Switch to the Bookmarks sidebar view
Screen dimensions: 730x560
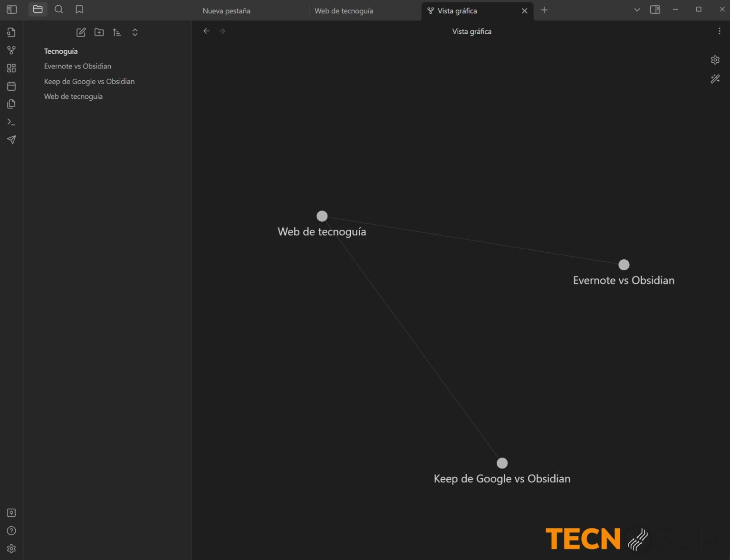coord(79,9)
